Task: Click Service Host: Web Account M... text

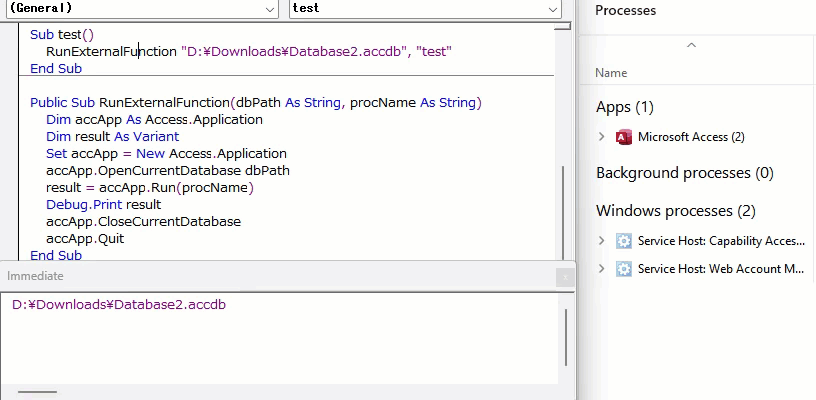Action: pos(721,269)
